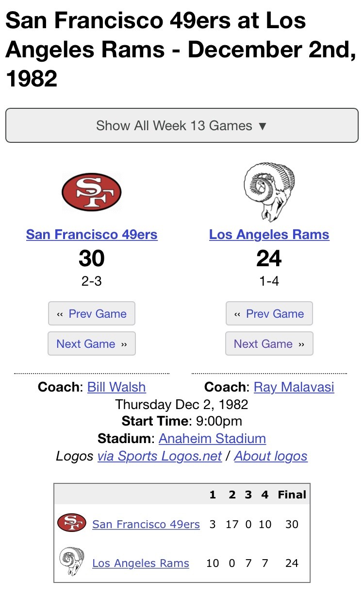Open San Francisco 49ers team heading link
The image size is (364, 599).
point(92,235)
